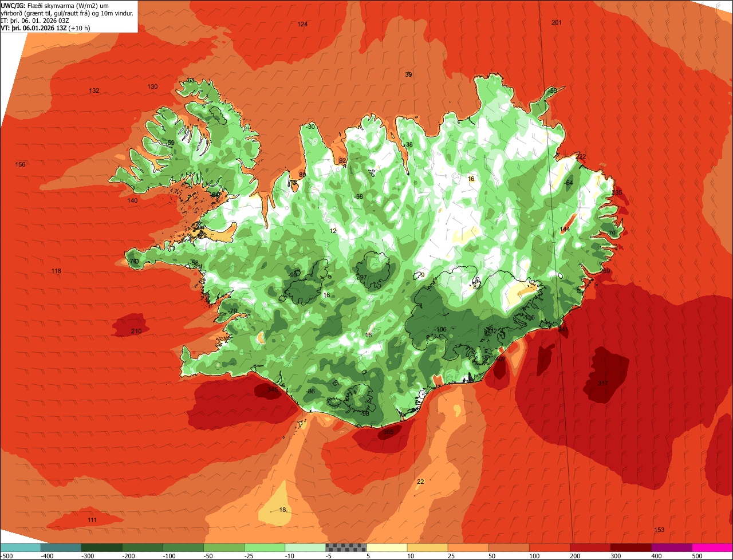
Task: Click the -79 value on Reykjanes area
Action: pos(232,311)
